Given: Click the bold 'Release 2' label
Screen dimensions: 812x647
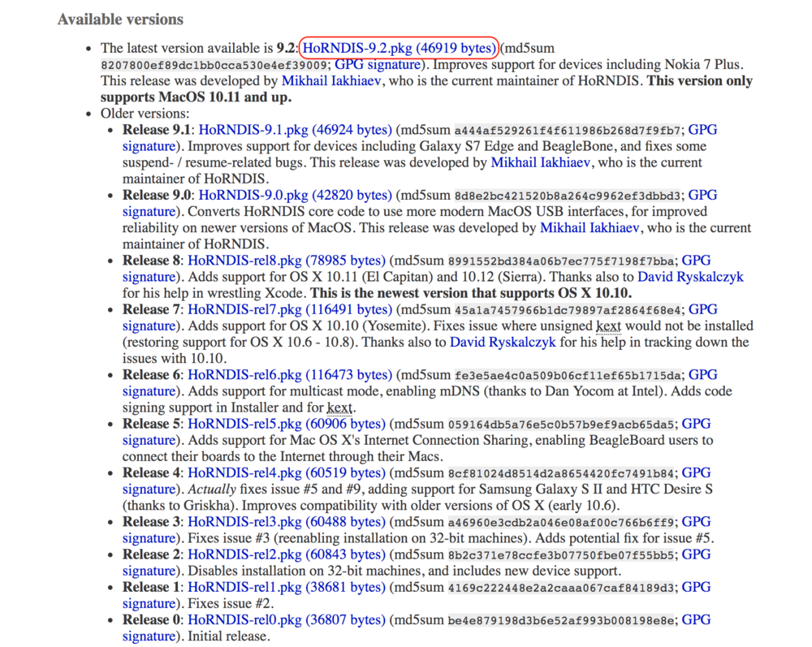Looking at the screenshot, I should pos(151,554).
